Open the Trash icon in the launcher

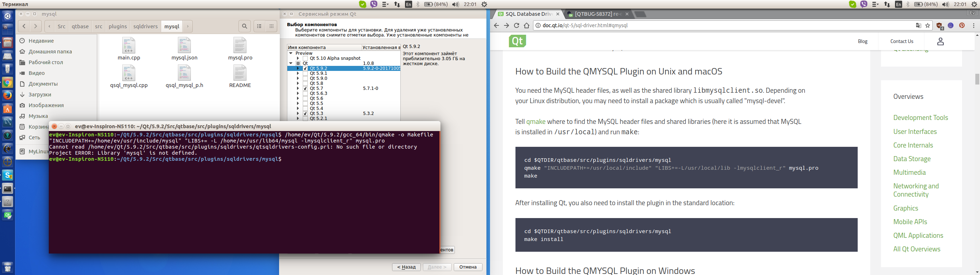coord(7,267)
